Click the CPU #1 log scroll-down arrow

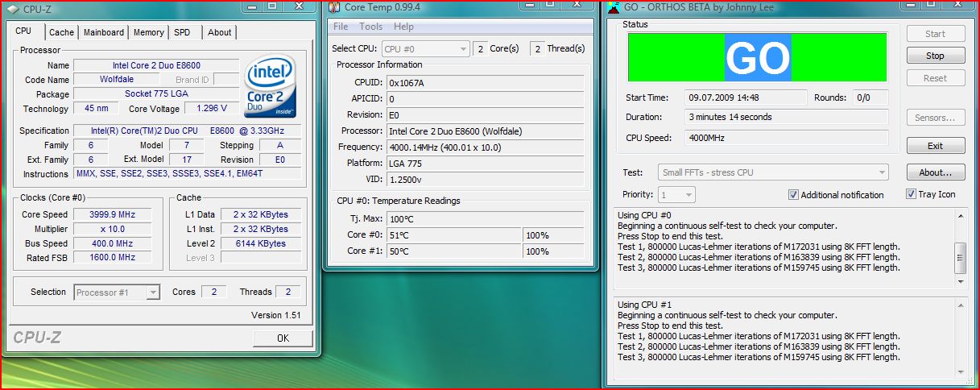click(x=960, y=371)
